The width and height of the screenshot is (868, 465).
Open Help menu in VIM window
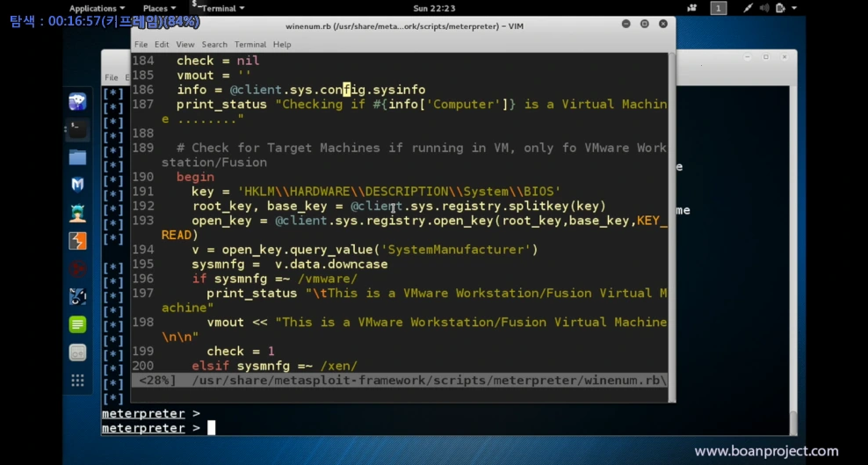[x=282, y=44]
